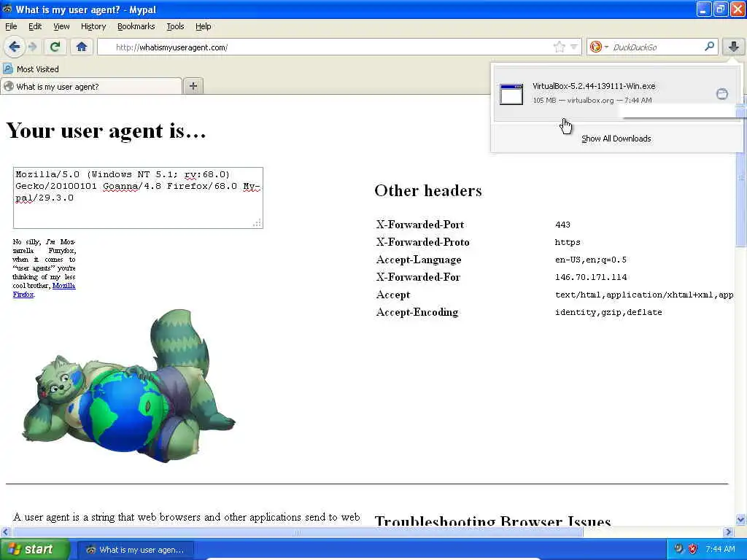Image resolution: width=747 pixels, height=560 pixels.
Task: Click the vertical scrollbar thumb
Action: tap(741, 176)
